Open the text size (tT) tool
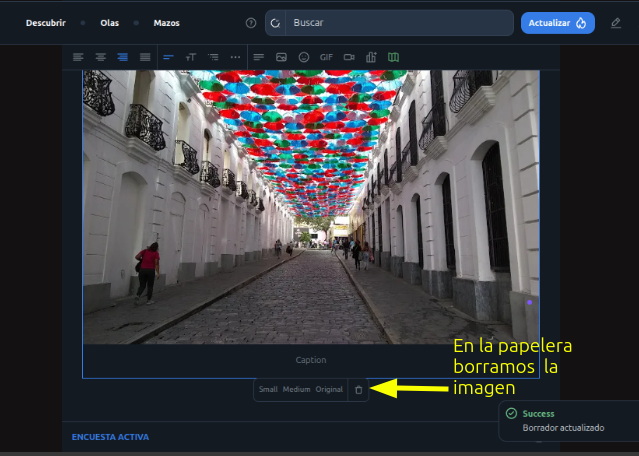The height and width of the screenshot is (456, 639). click(191, 57)
